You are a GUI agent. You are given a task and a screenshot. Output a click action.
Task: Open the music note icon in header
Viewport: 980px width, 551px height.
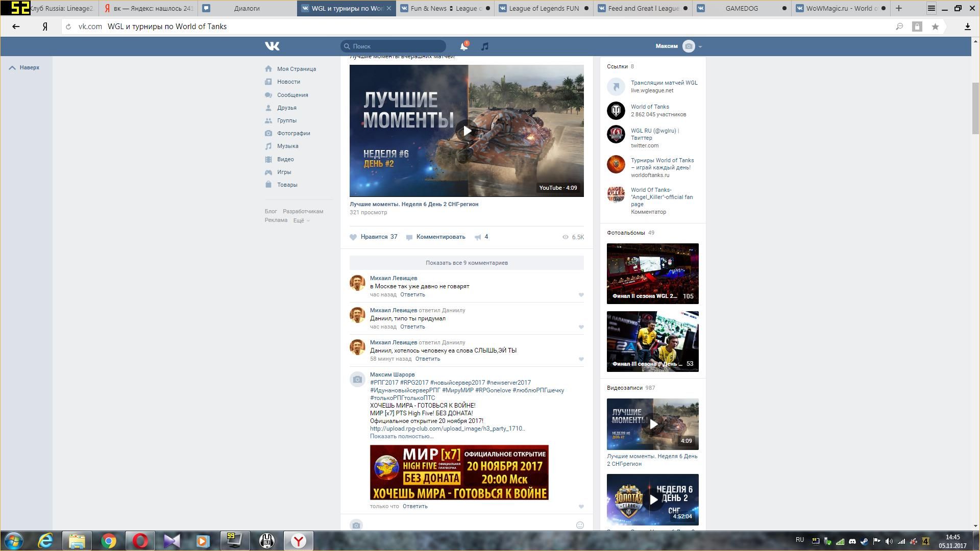click(485, 46)
